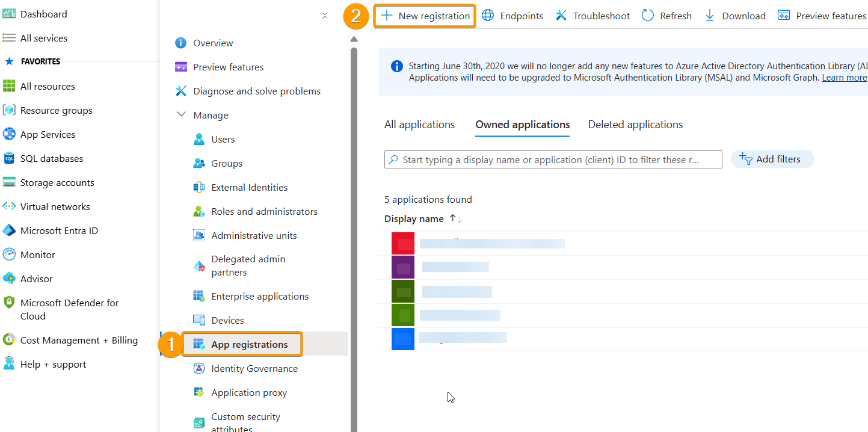Click the Resource groups cube icon
This screenshot has width=868, height=432.
click(9, 110)
